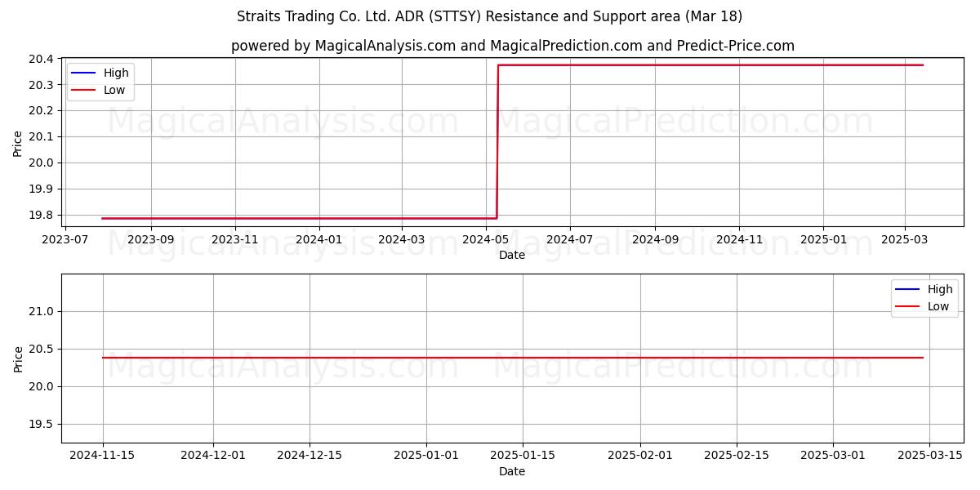The height and width of the screenshot is (490, 980).
Task: Click the 2024-01 date tick label
Action: tap(319, 240)
